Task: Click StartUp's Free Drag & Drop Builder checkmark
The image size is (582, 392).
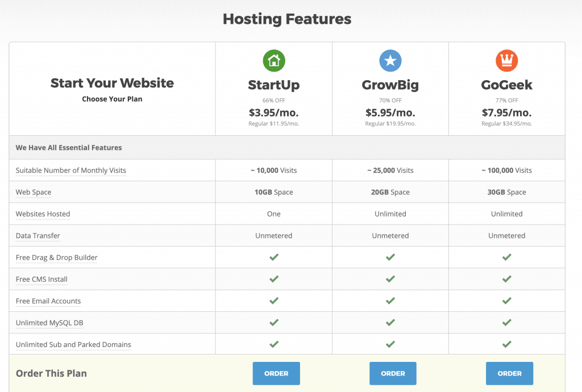Action: 274,257
